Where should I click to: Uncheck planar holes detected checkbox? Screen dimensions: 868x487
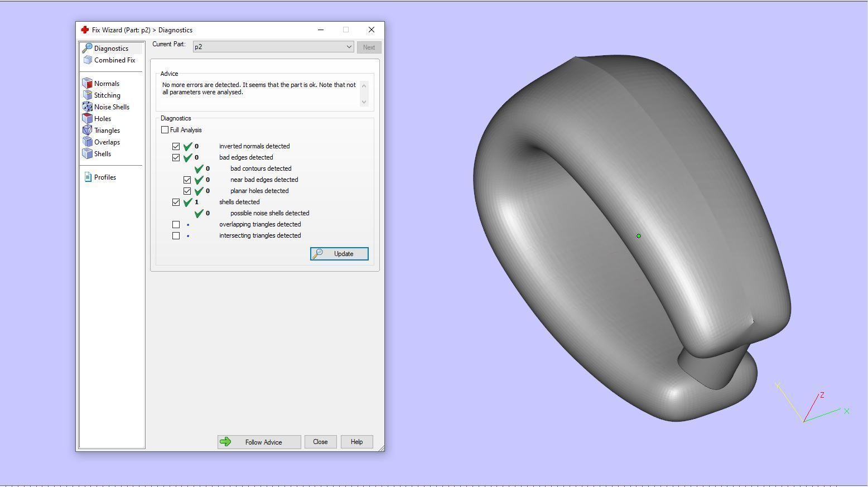click(187, 191)
